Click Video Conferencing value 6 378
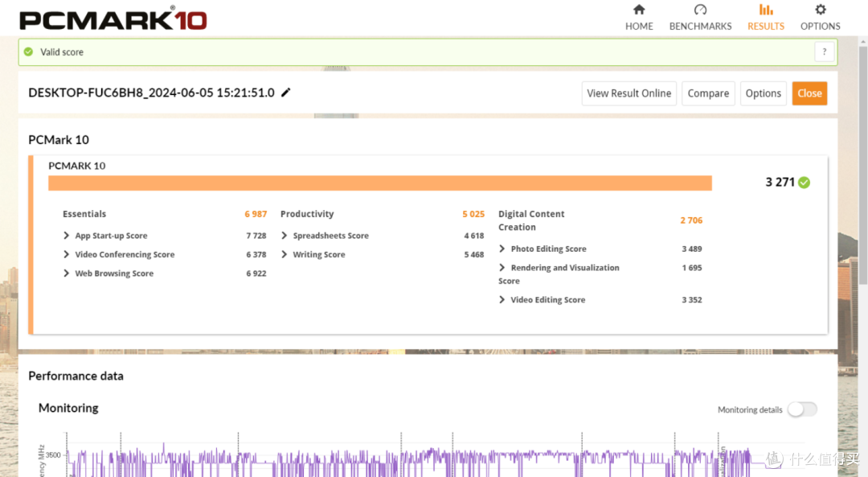 click(256, 254)
